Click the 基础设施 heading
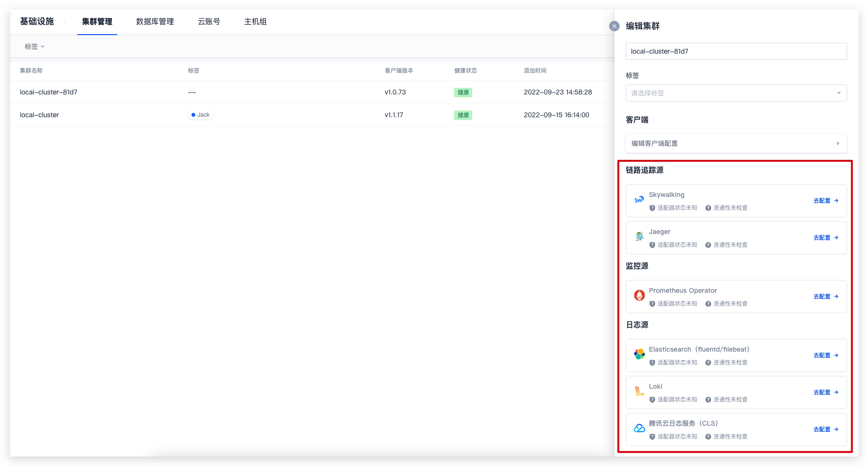This screenshot has height=466, width=868. 37,21
